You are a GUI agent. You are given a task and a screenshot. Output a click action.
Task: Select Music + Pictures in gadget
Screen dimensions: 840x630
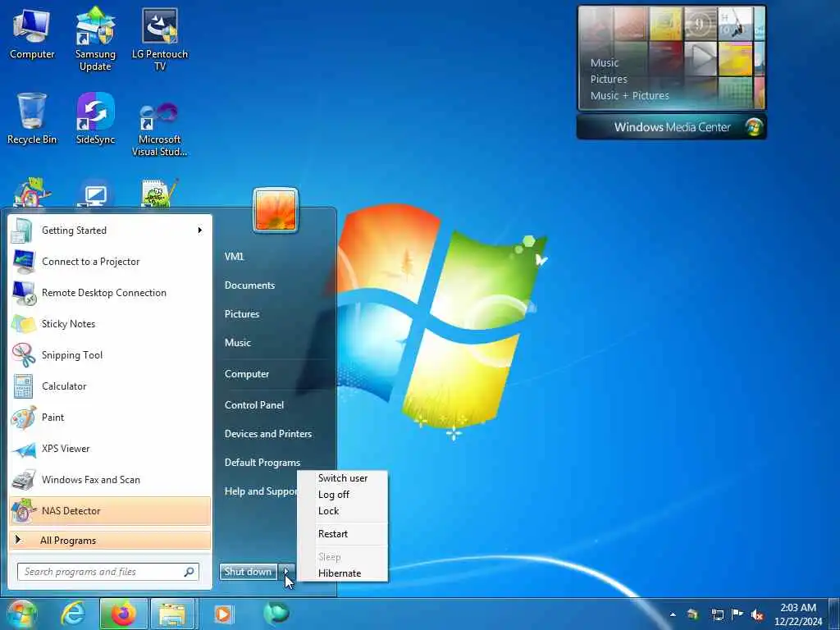tap(629, 96)
